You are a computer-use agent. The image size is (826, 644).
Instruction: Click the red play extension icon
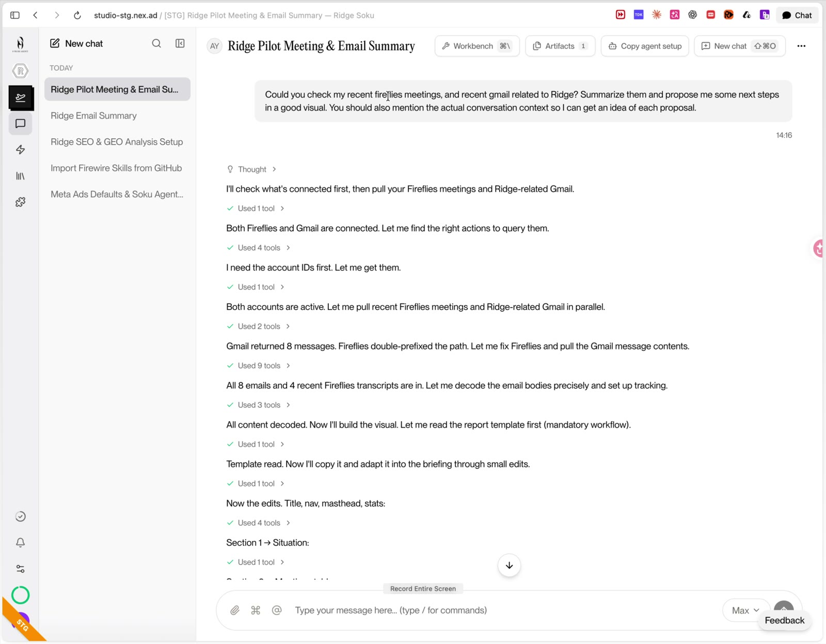[x=621, y=14]
